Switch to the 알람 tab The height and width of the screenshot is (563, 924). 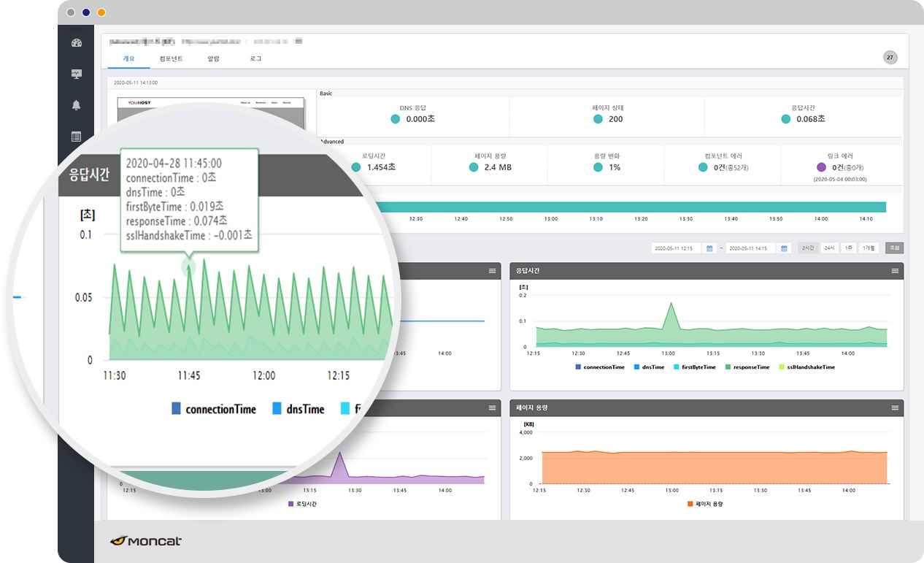[213, 58]
